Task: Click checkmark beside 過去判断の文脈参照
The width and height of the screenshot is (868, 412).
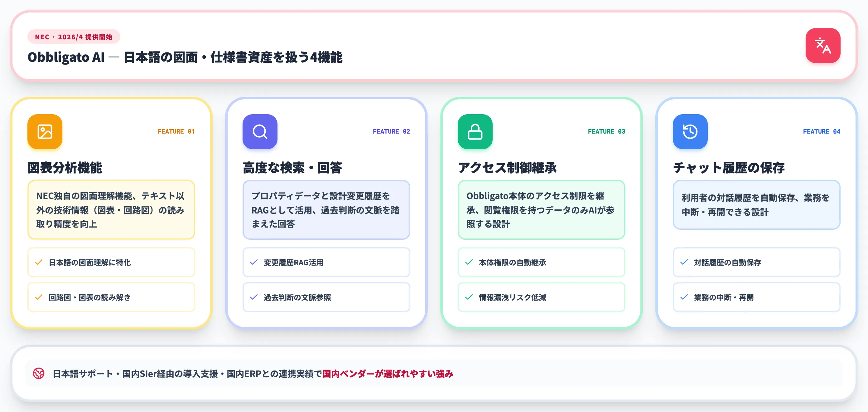Action: click(x=254, y=297)
